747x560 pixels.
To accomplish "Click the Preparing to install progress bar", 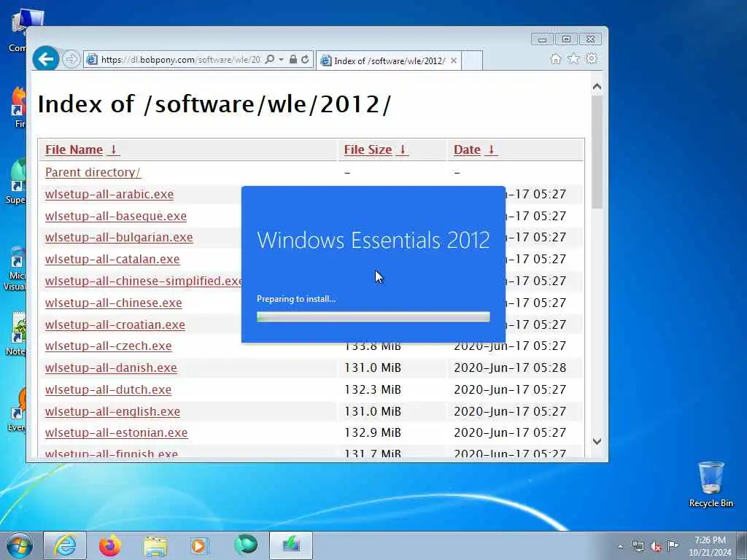I will [x=373, y=316].
